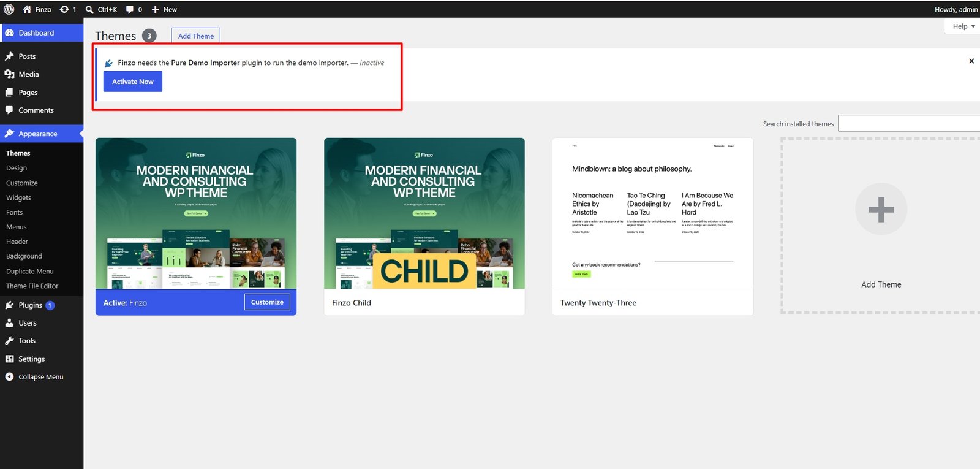
Task: Click the Activate Now button
Action: tap(133, 82)
